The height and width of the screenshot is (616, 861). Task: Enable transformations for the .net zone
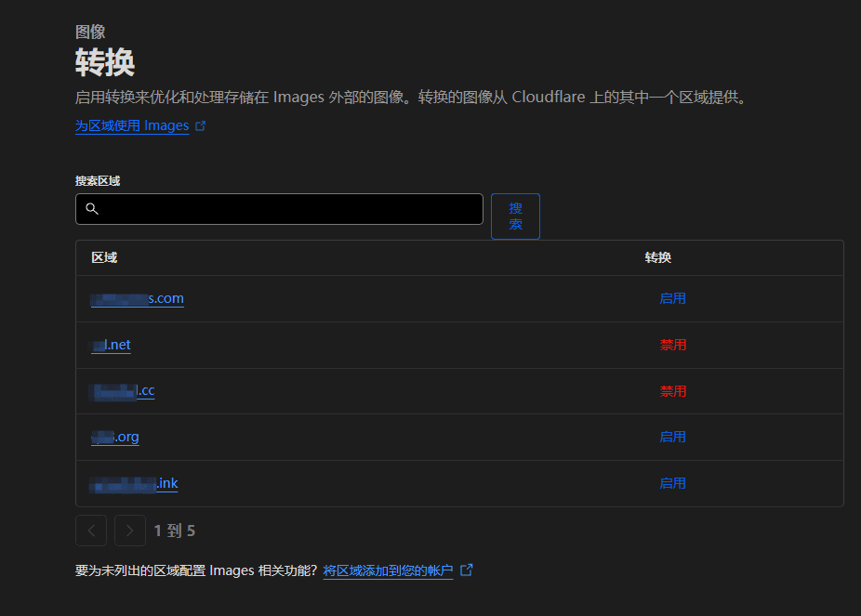[x=672, y=344]
